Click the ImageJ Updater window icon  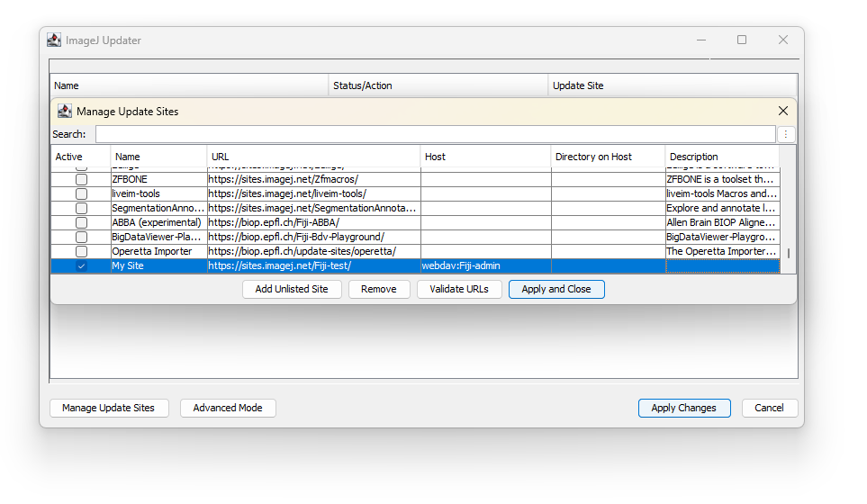(54, 40)
